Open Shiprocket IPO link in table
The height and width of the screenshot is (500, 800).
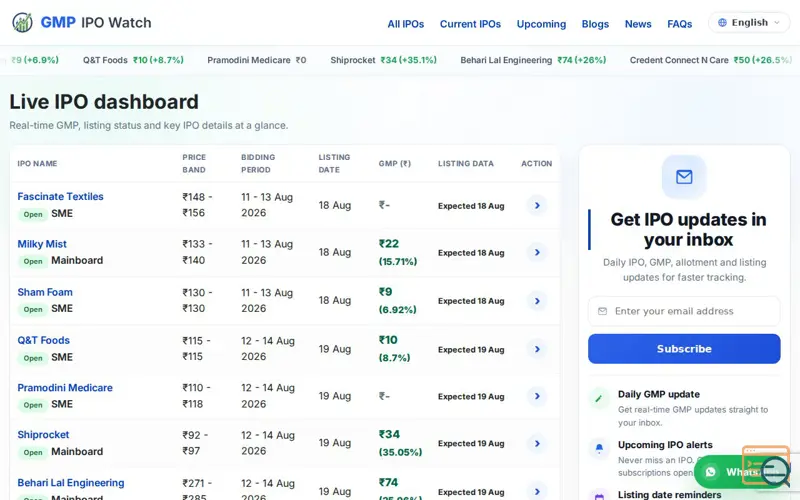43,435
